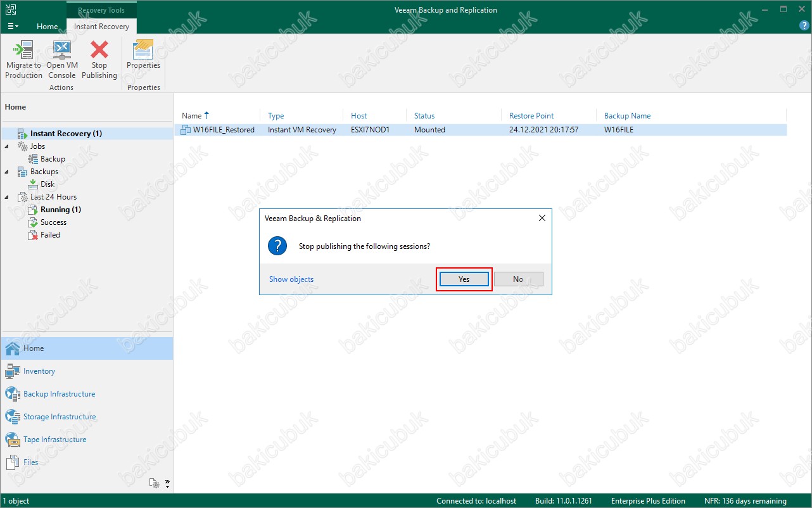
Task: Select the W16FILE_Restored row
Action: [x=481, y=130]
